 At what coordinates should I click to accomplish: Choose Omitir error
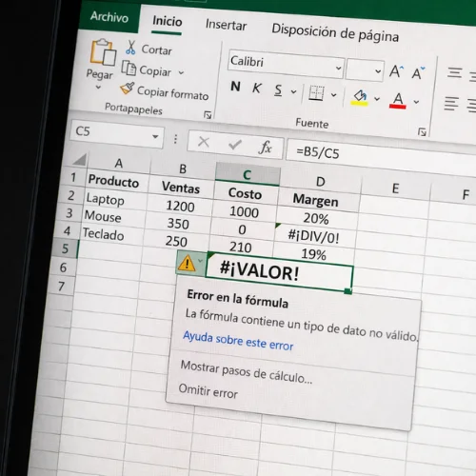click(x=208, y=391)
